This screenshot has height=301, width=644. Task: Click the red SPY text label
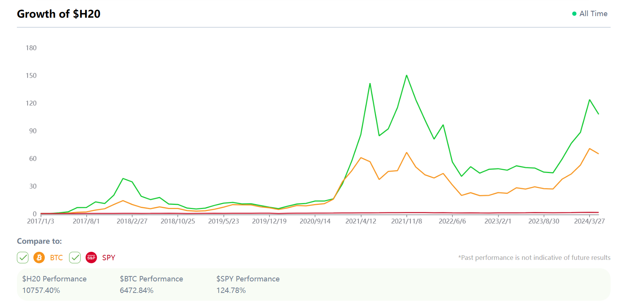click(x=109, y=258)
